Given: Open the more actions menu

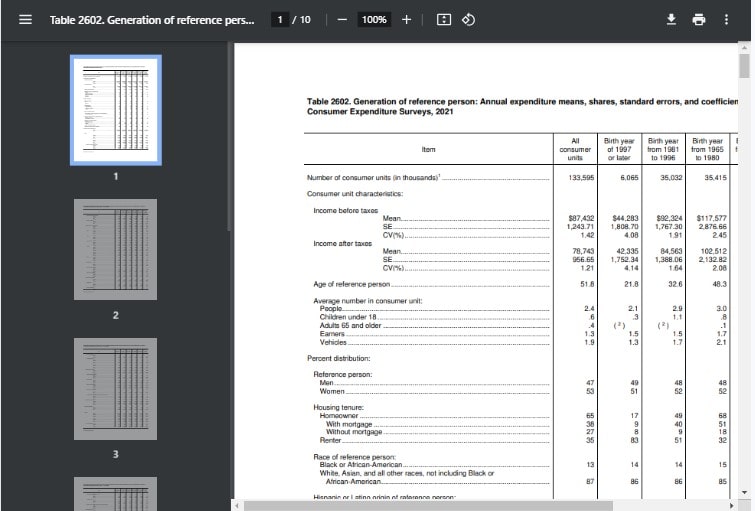Looking at the screenshot, I should click(x=726, y=20).
